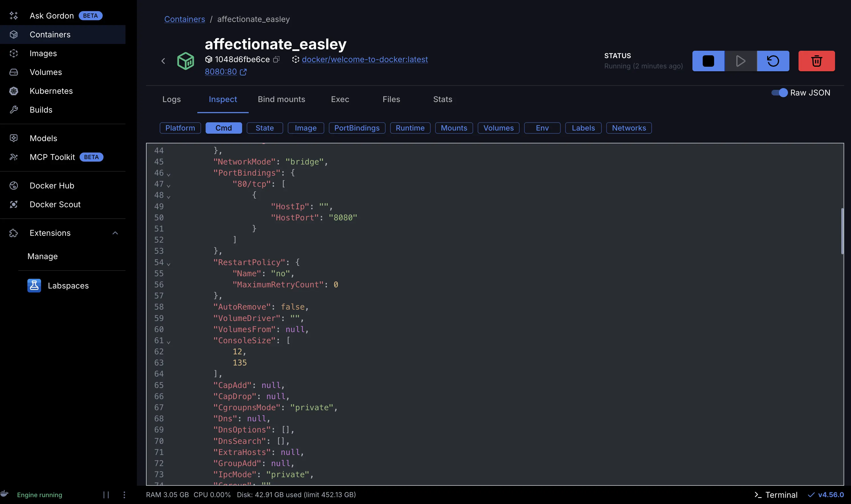Go back via the Containers breadcrumb link

[x=185, y=19]
